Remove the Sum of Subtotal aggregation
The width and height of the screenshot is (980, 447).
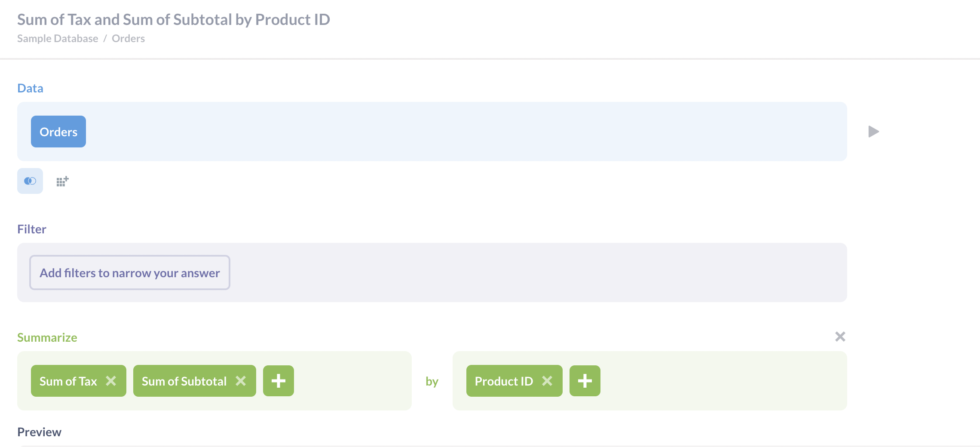[241, 380]
